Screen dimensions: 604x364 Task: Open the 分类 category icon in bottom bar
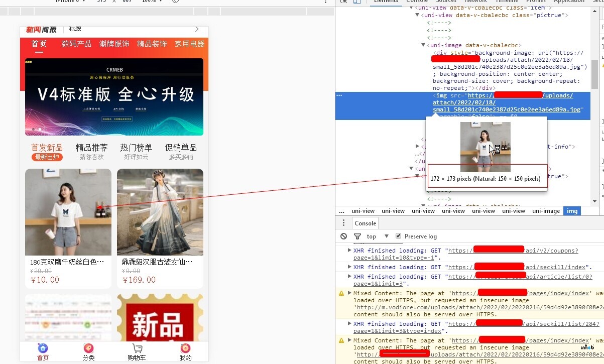click(x=88, y=348)
